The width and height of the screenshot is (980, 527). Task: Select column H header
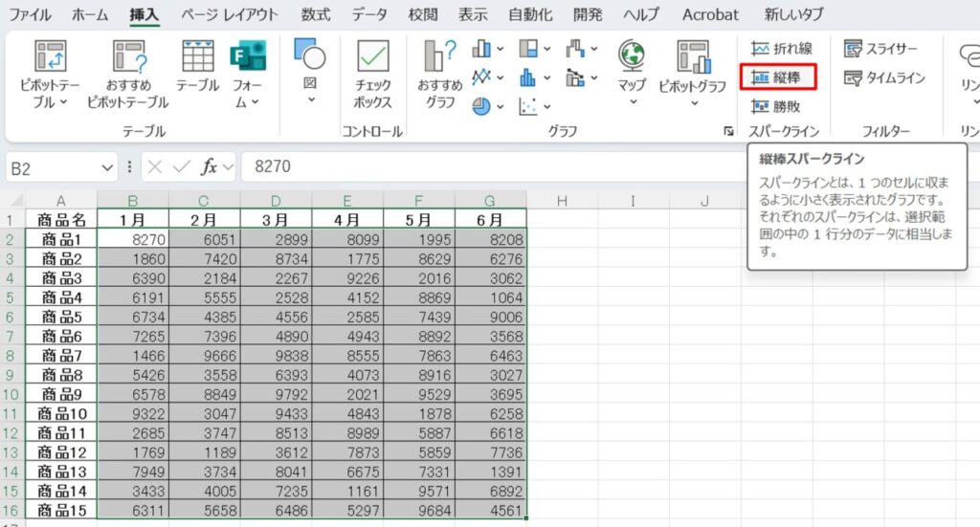pos(562,201)
